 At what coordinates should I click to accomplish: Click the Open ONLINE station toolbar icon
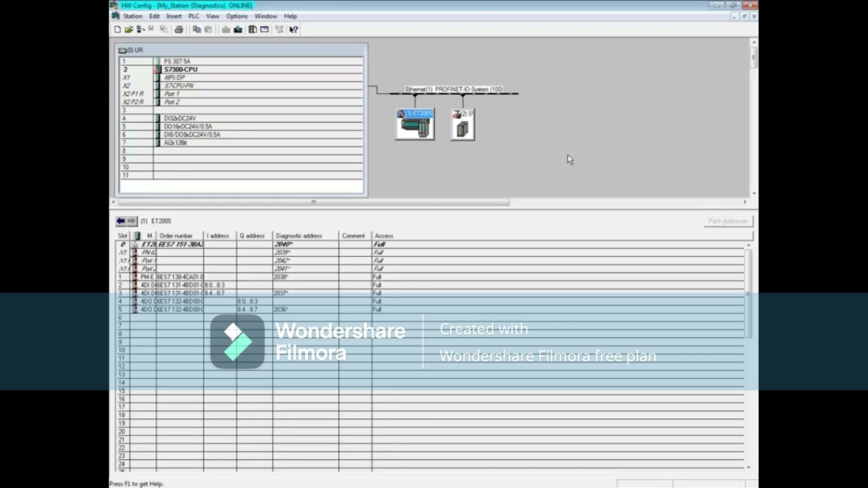click(x=140, y=29)
